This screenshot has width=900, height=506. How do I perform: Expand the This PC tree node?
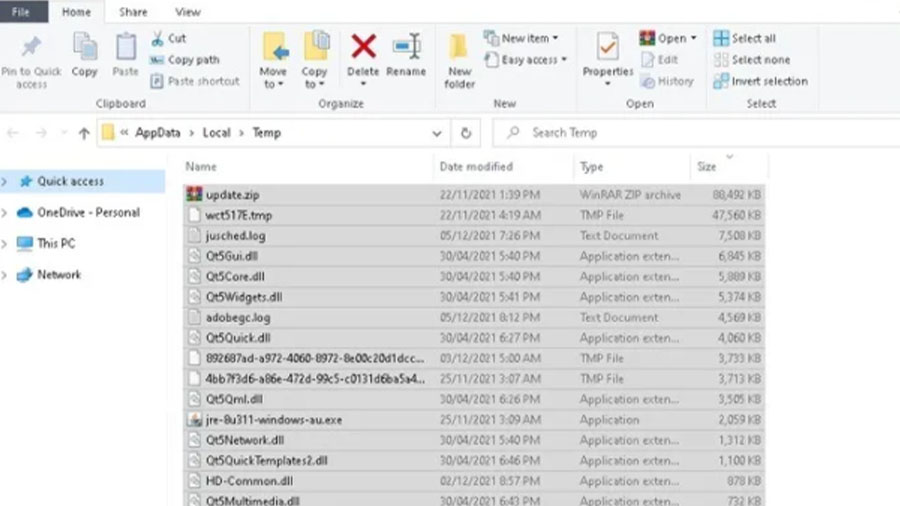tap(5, 243)
